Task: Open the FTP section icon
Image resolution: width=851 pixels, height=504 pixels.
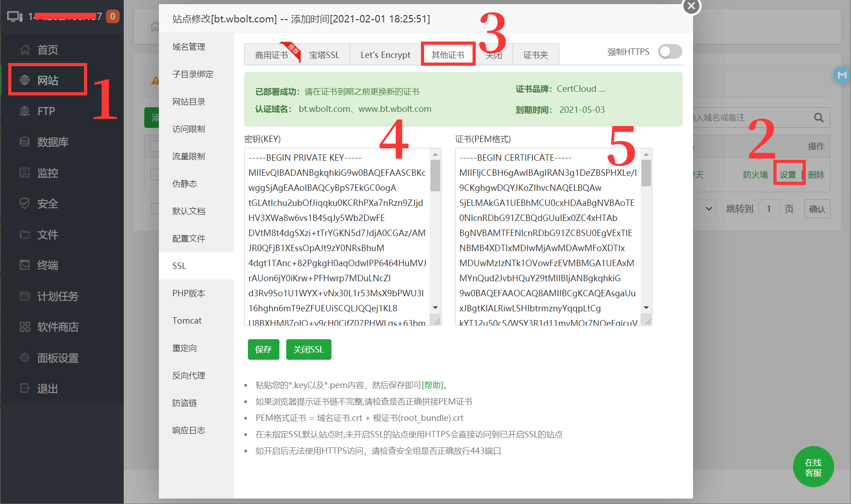Action: (25, 111)
